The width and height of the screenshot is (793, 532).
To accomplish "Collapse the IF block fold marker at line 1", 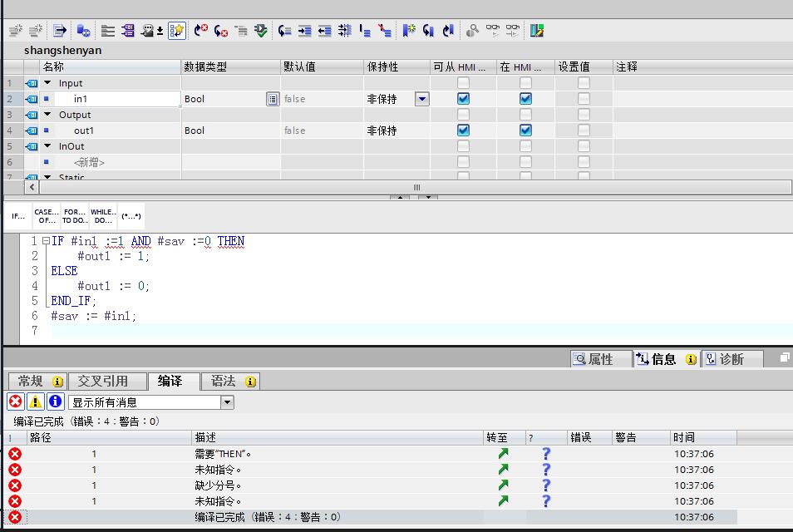I will coord(46,241).
